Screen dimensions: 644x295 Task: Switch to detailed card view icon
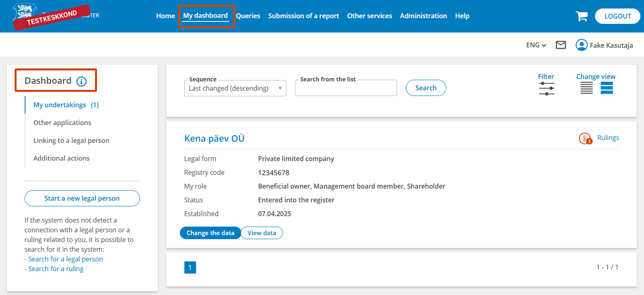[x=606, y=88]
